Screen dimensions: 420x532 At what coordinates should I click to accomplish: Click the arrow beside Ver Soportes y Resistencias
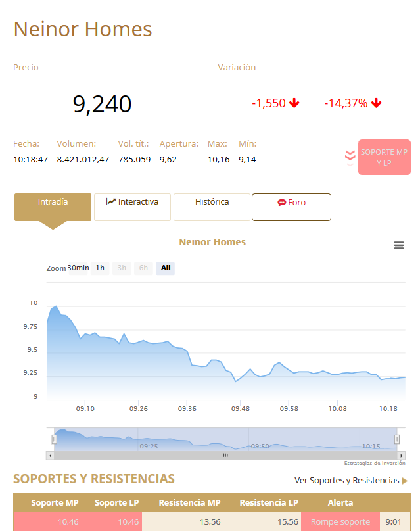tap(405, 481)
